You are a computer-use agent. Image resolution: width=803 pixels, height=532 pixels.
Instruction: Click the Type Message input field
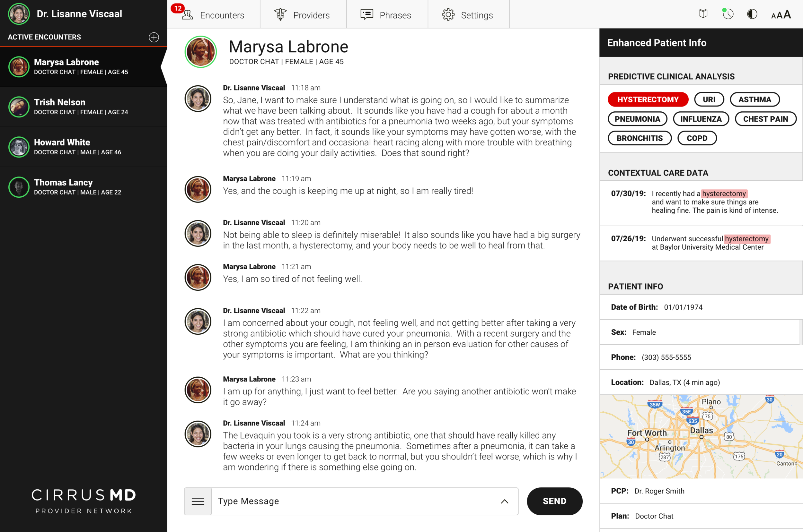pos(353,501)
